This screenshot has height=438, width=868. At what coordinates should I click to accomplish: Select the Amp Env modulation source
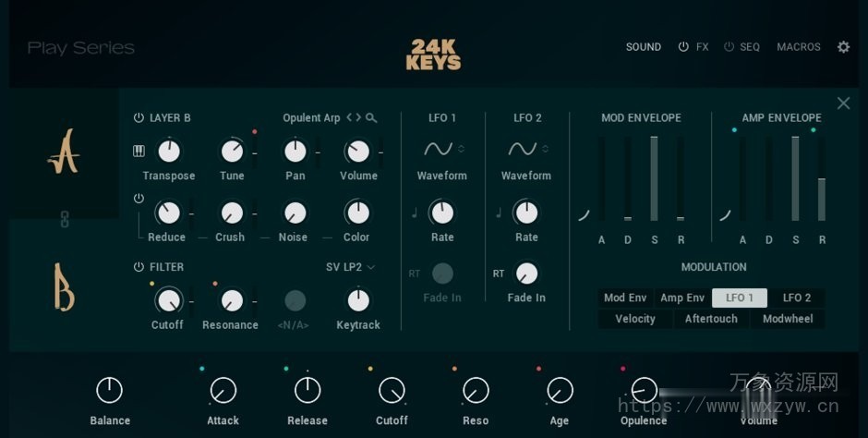(682, 298)
